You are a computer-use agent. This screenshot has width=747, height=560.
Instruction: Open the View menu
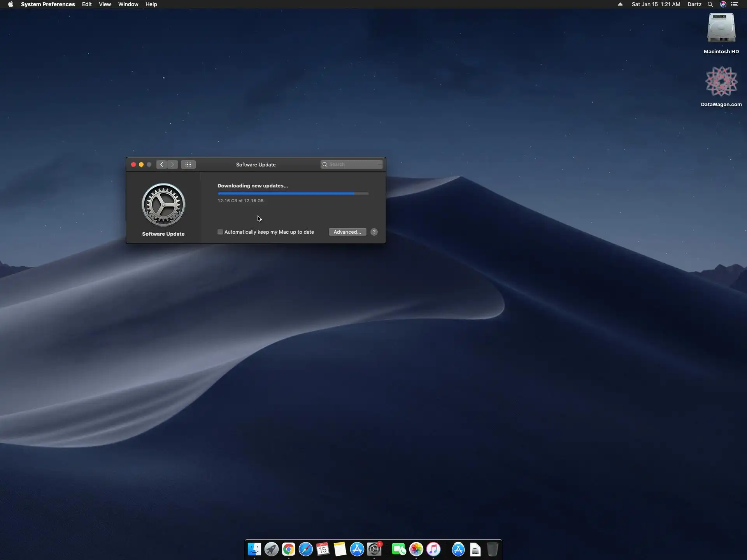click(x=105, y=4)
